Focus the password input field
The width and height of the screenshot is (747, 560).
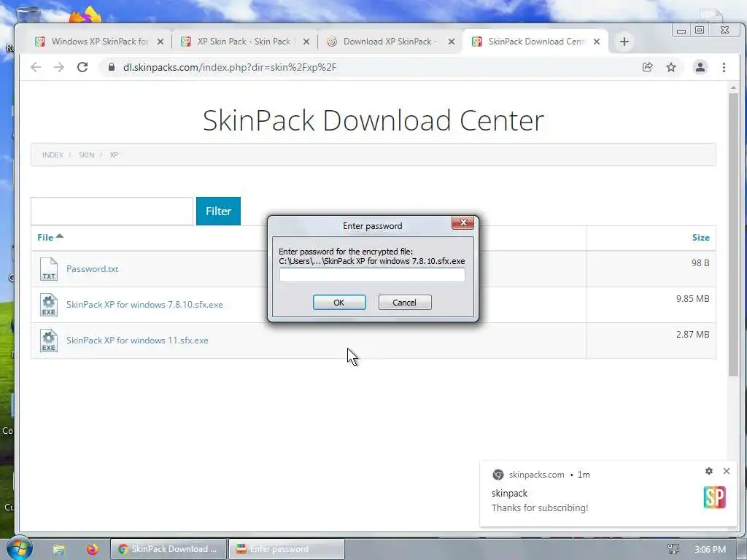pyautogui.click(x=372, y=275)
